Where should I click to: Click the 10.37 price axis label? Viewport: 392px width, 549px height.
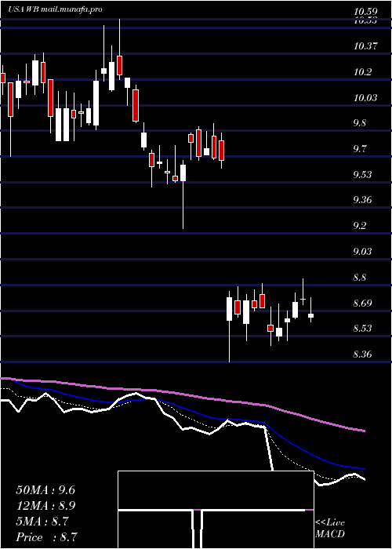pos(365,45)
